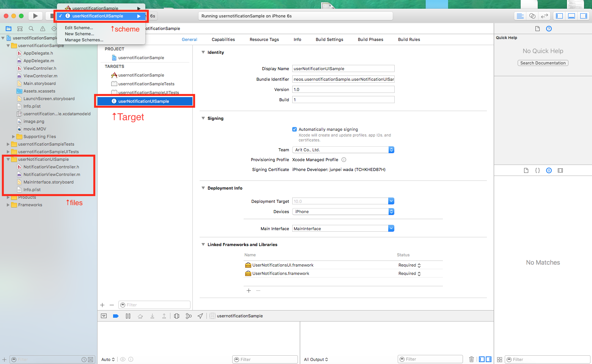This screenshot has width=592, height=364.
Task: Click the Run (play) button in toolbar
Action: coord(35,16)
